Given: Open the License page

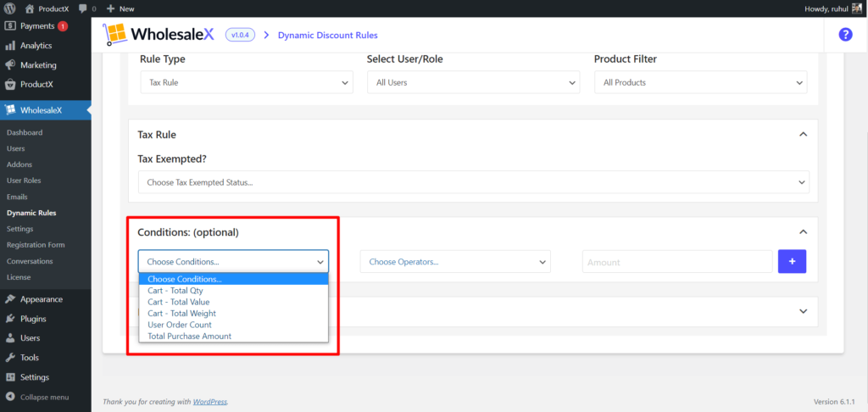Looking at the screenshot, I should pos(19,277).
